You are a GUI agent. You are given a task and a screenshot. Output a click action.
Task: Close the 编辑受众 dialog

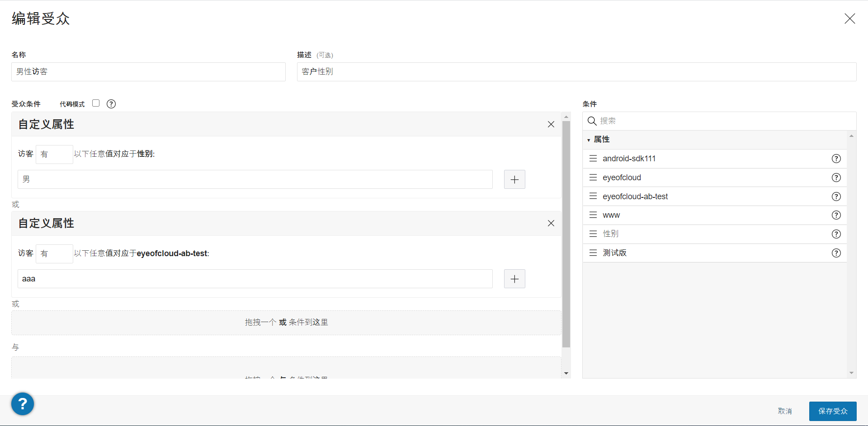[849, 19]
